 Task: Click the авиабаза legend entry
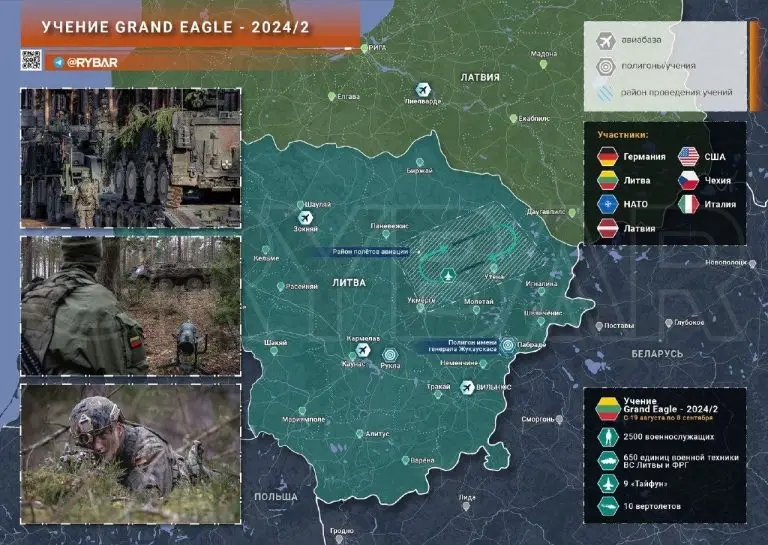coord(606,41)
